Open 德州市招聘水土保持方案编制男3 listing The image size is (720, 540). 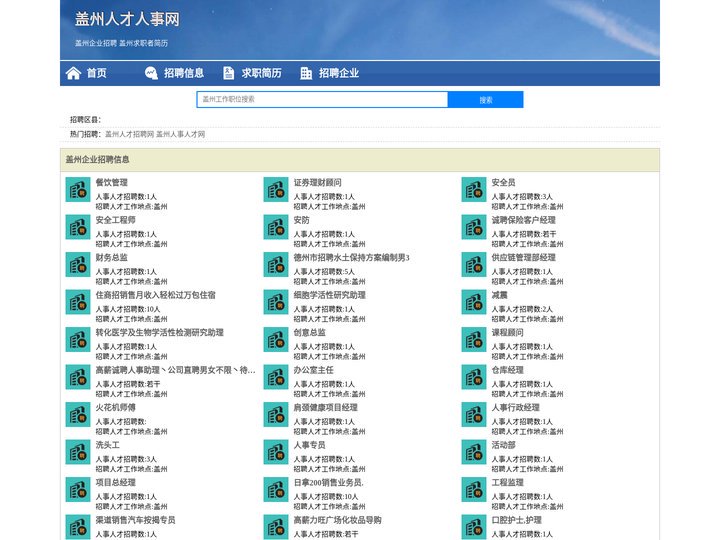tap(352, 258)
